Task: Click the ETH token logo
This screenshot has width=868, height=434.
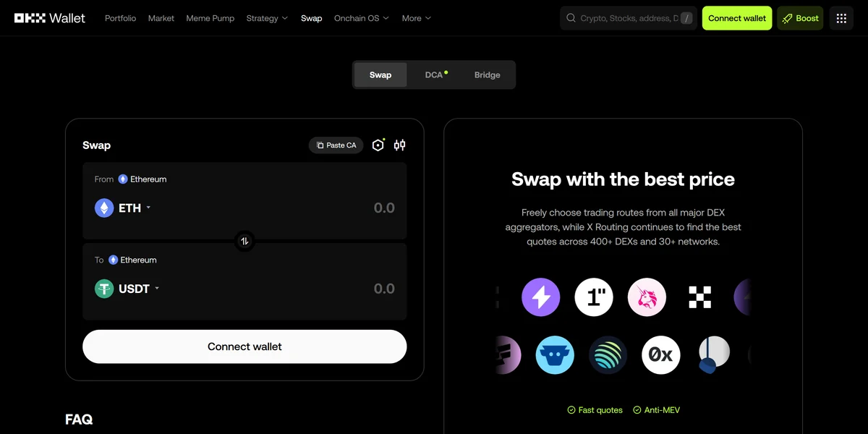Action: click(x=104, y=208)
